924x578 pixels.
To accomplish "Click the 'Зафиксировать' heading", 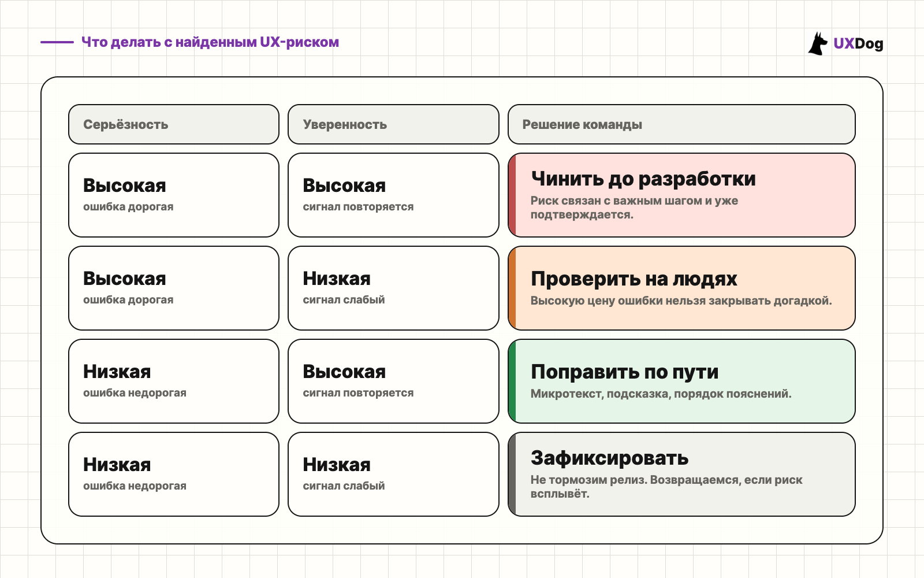I will coord(610,458).
